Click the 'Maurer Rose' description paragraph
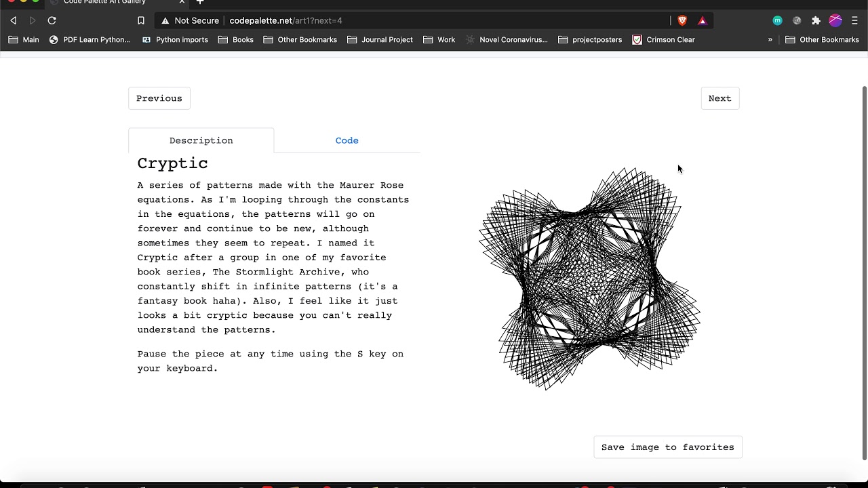 tap(273, 258)
